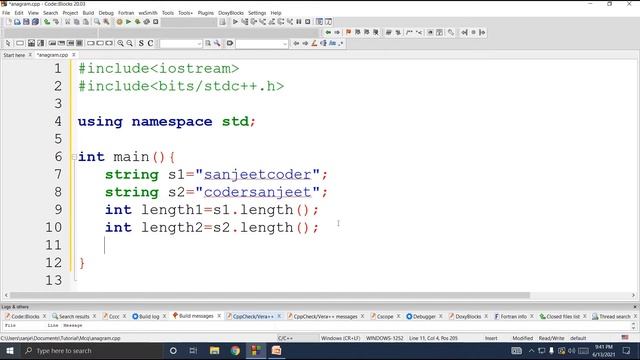
Task: Open the search text combo box
Action: (181, 43)
